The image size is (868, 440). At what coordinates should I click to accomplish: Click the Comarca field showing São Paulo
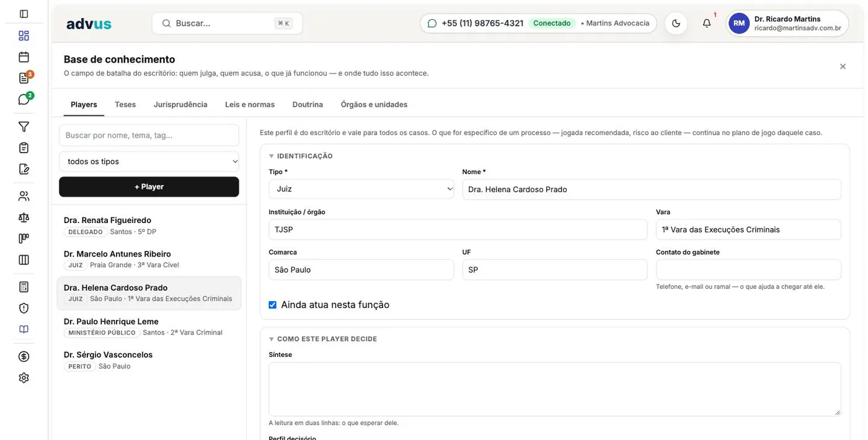click(361, 270)
